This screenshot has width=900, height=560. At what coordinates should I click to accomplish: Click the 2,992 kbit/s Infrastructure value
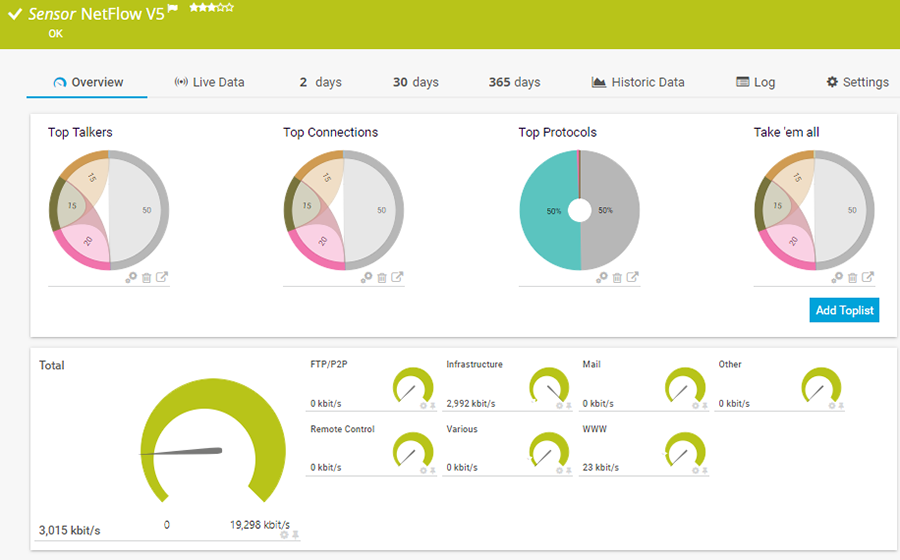point(471,403)
